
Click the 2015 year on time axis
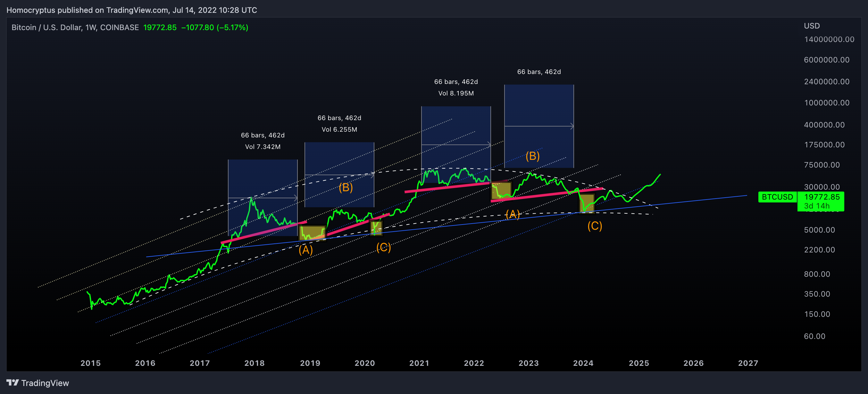click(91, 363)
